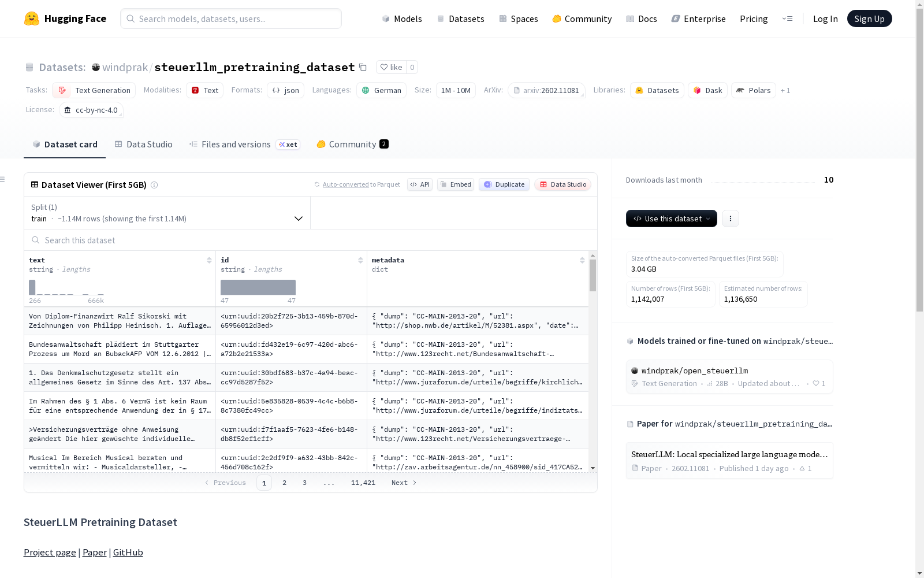Go to page 3 of the viewer
Viewport: 924px width, 578px height.
tap(304, 483)
